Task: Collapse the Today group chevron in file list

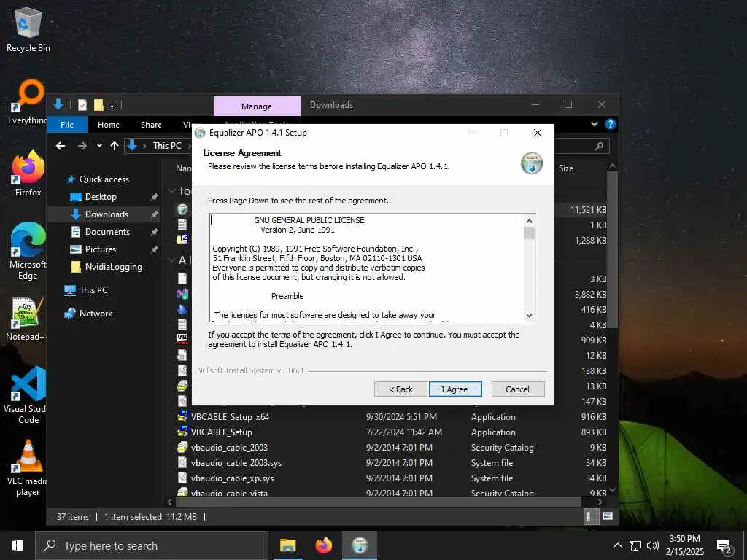Action: [171, 191]
